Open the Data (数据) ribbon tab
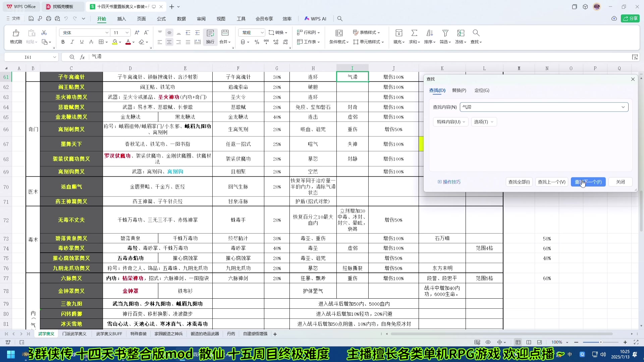 coord(181,19)
